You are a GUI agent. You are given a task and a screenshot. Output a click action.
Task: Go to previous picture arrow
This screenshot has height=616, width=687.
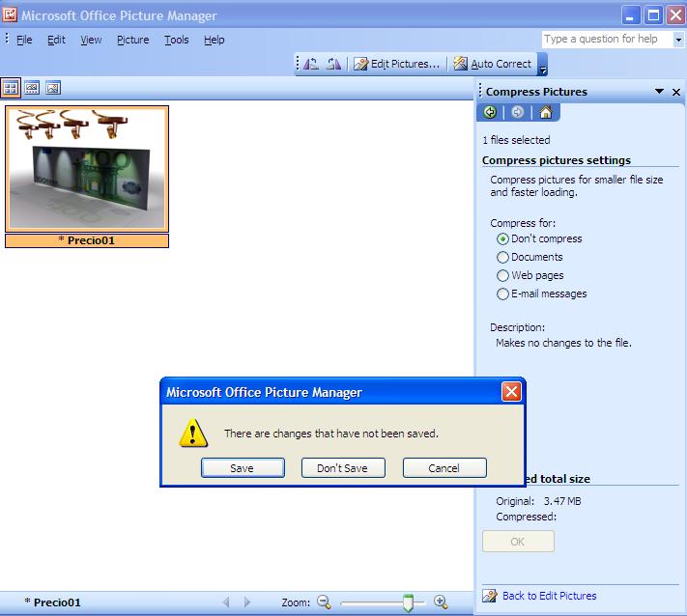226,602
